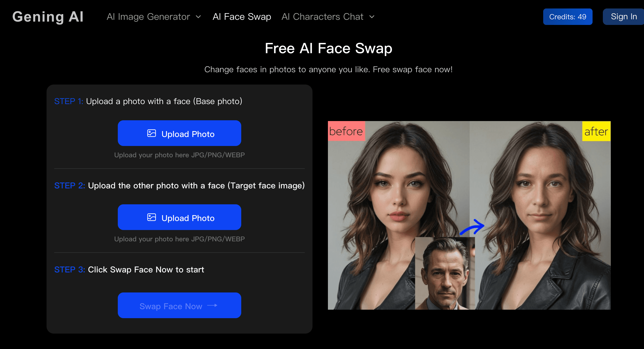Click the Gening AI logo
The image size is (644, 349).
point(48,17)
